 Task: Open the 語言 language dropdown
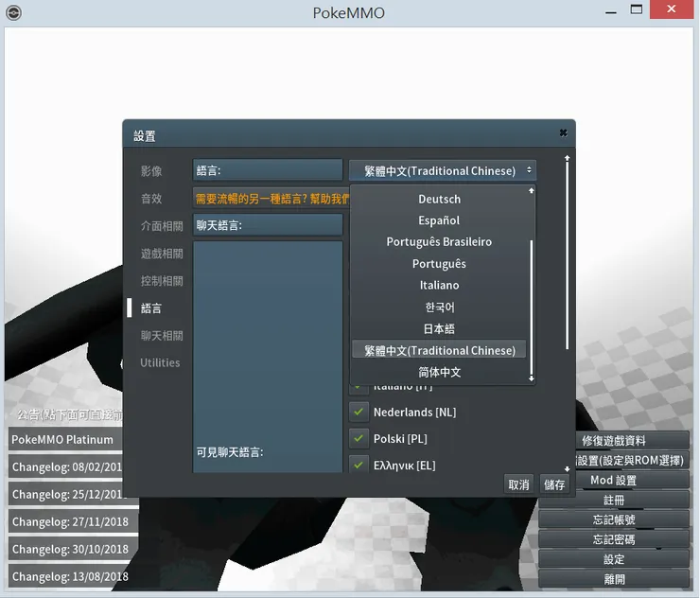click(443, 170)
